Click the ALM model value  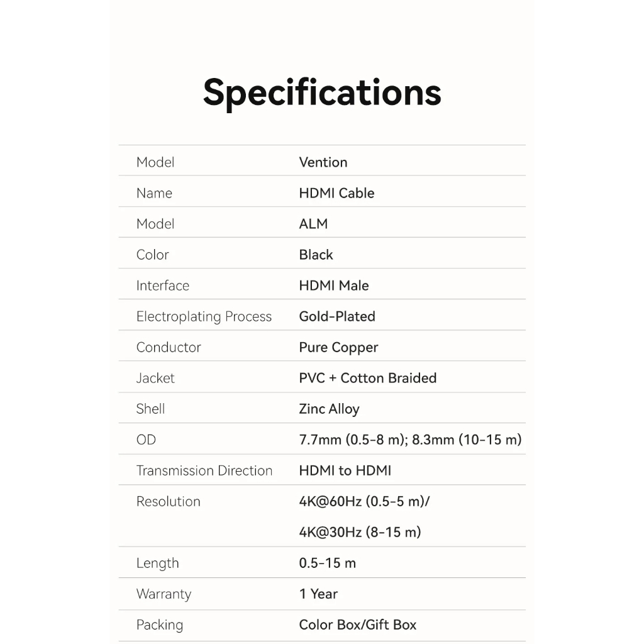coord(313,224)
